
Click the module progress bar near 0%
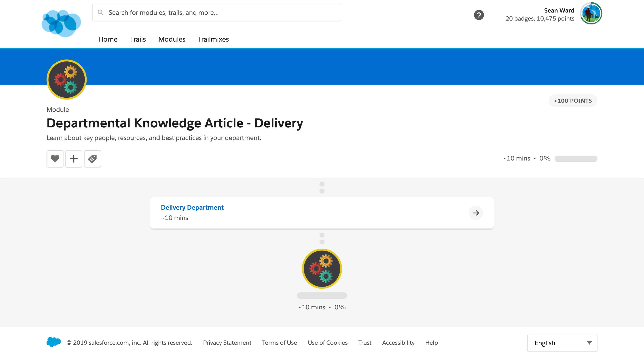[x=576, y=158]
